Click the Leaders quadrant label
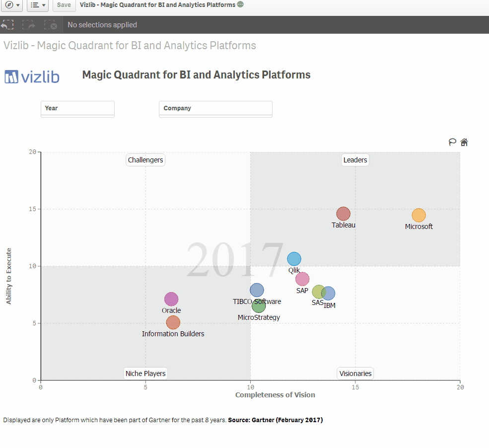 (355, 160)
